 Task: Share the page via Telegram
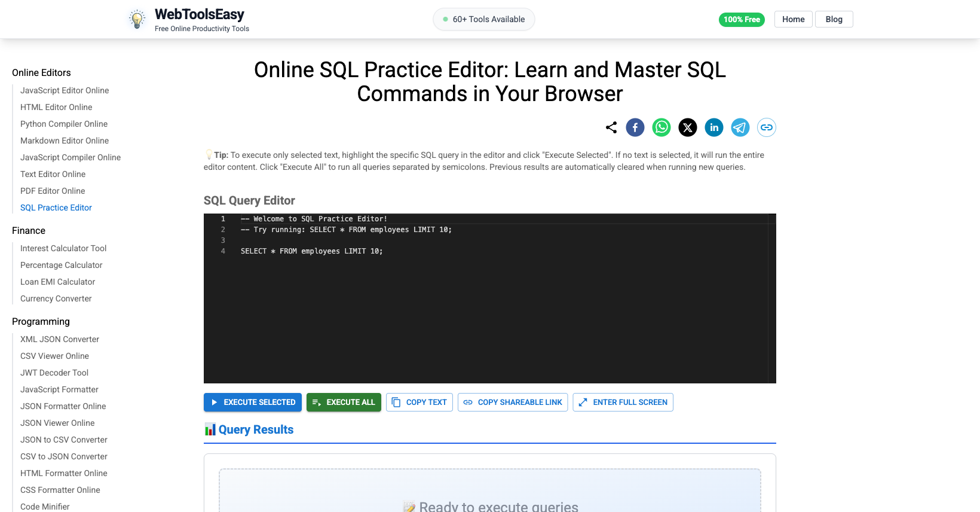click(740, 127)
